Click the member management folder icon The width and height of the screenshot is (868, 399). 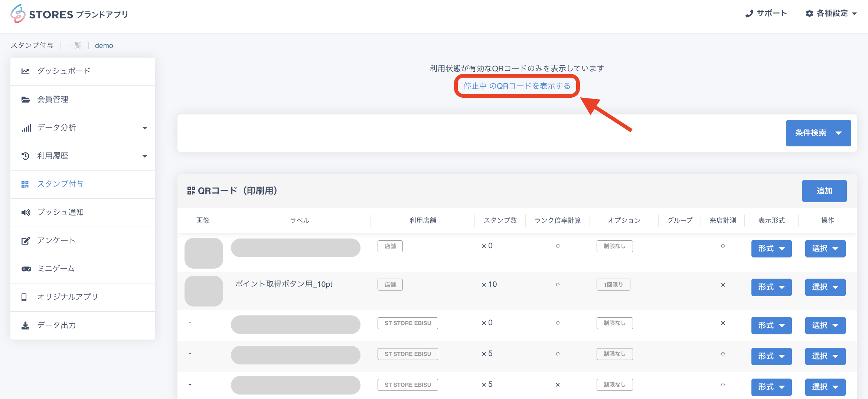pos(25,99)
